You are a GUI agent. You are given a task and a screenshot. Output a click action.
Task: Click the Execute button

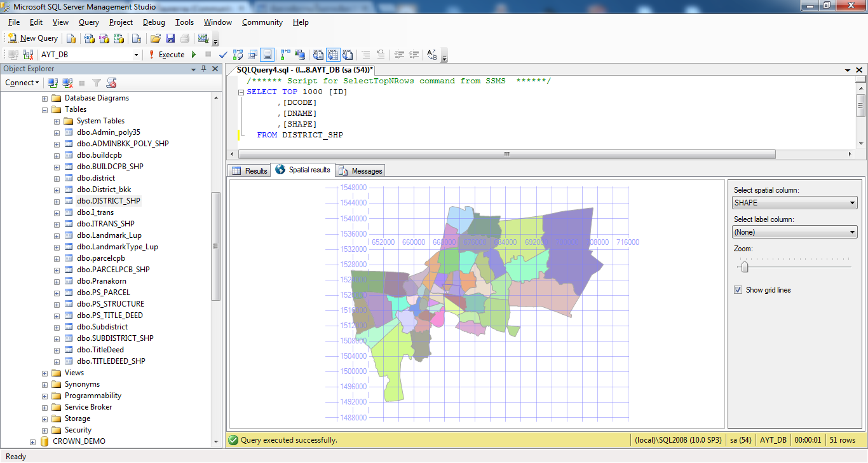pos(166,55)
